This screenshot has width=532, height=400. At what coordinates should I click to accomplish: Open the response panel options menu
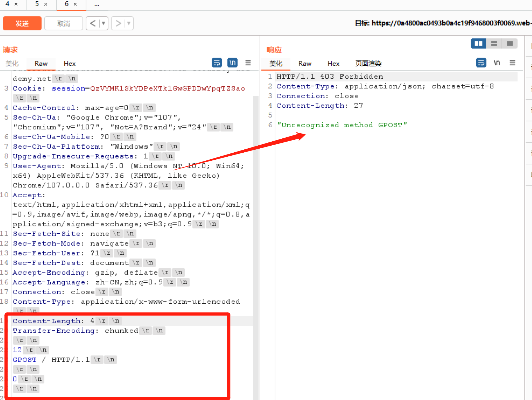pyautogui.click(x=512, y=63)
